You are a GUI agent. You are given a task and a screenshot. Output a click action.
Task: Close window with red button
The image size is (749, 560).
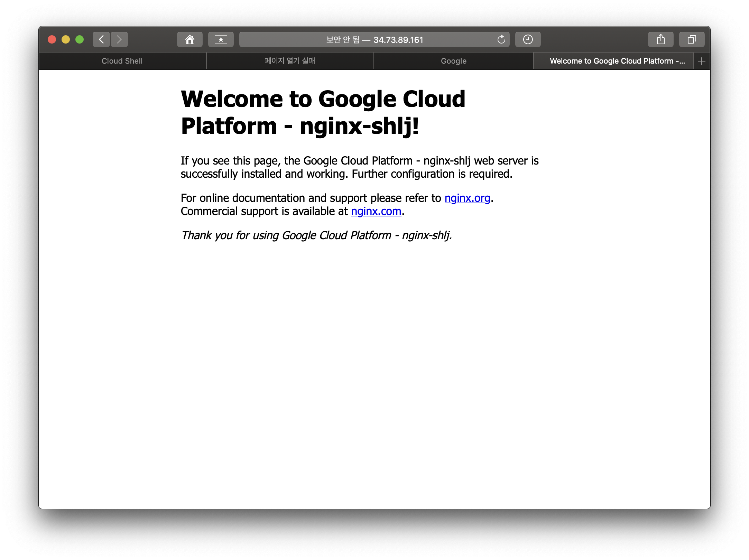[x=52, y=39]
